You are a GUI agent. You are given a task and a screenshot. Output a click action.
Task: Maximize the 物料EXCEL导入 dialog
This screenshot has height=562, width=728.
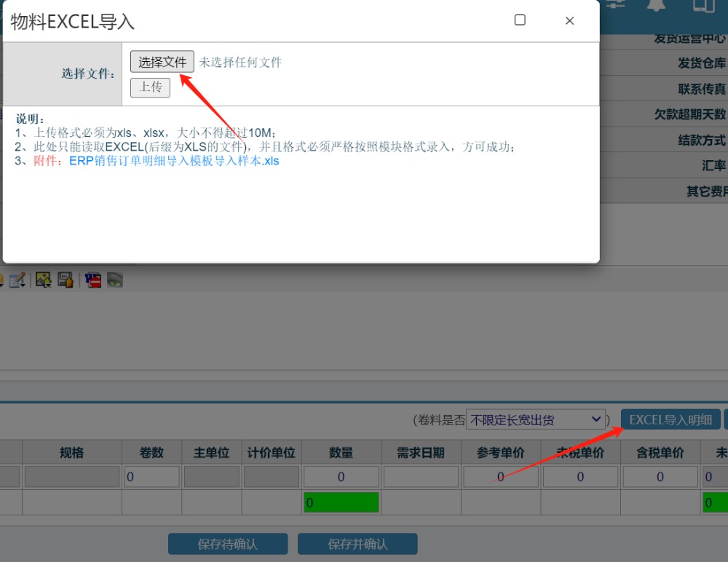pos(520,20)
